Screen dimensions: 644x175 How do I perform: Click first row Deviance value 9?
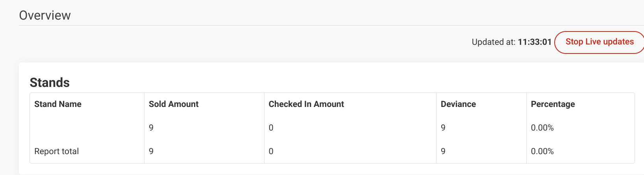[x=443, y=128]
